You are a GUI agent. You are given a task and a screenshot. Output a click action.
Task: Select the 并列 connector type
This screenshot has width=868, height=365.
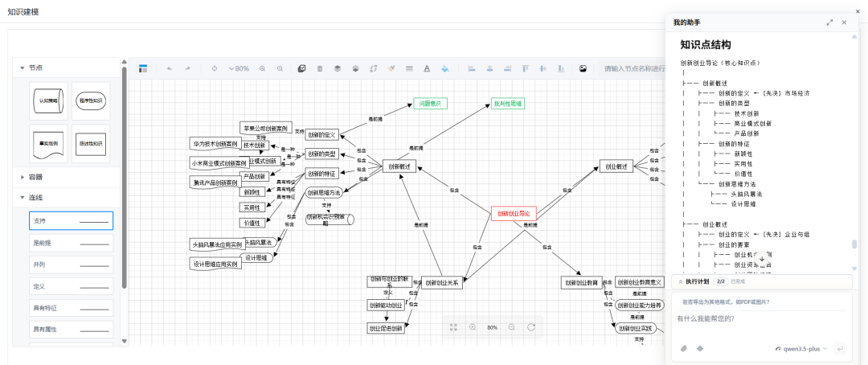[71, 265]
